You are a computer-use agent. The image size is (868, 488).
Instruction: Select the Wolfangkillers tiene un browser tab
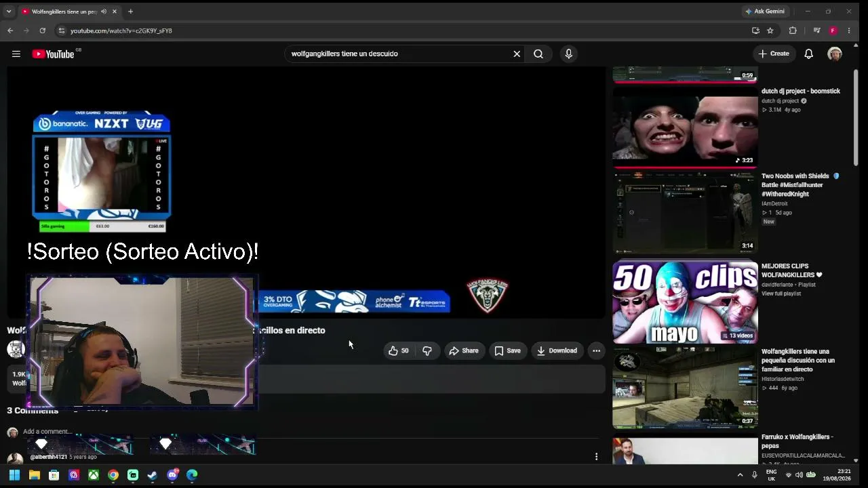pyautogui.click(x=64, y=12)
